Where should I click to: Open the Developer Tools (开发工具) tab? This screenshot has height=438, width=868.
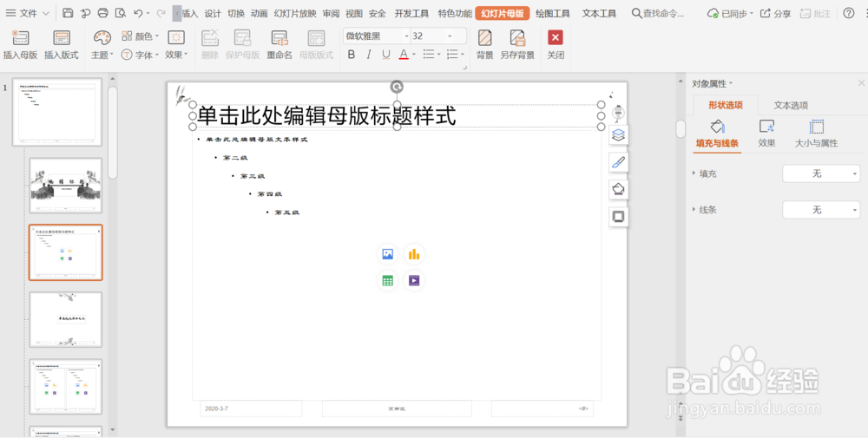click(x=411, y=13)
